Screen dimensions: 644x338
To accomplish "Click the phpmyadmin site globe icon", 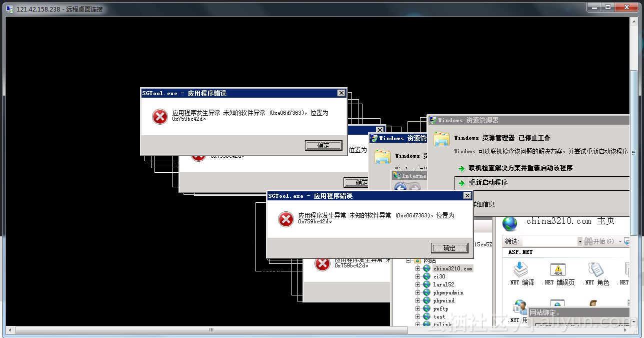I will coord(426,292).
